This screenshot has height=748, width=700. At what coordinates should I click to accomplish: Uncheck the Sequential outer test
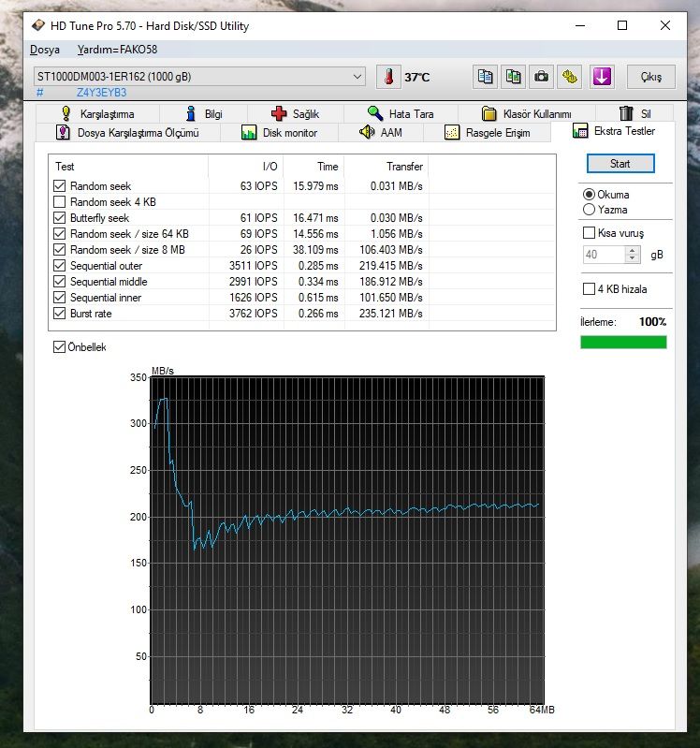click(x=59, y=265)
